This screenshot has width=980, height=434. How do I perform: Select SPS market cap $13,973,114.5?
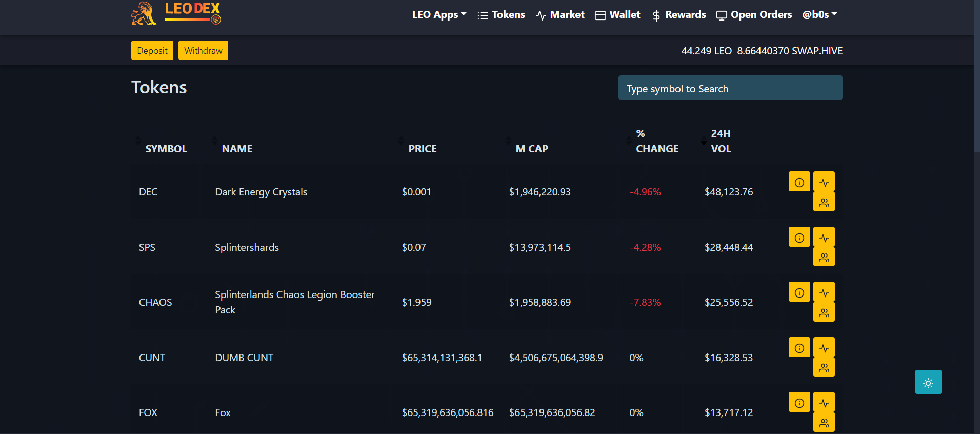coord(539,247)
